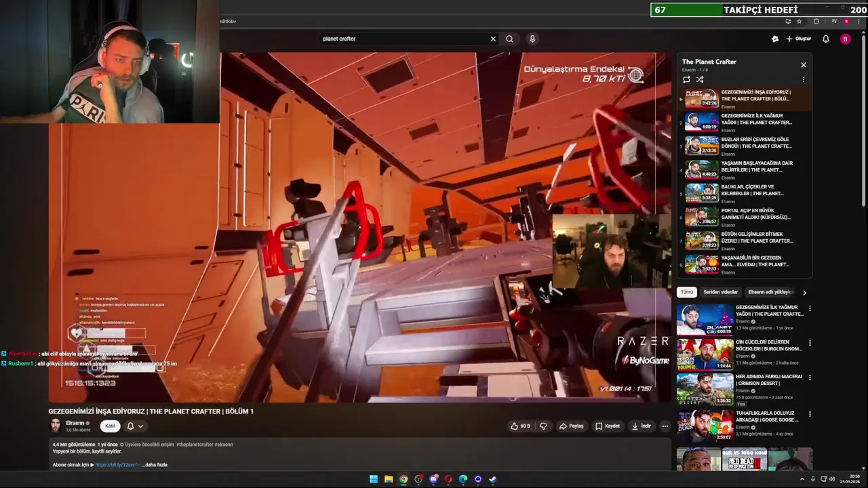Click the search magnifier button
This screenshot has height=488, width=868.
pos(509,39)
